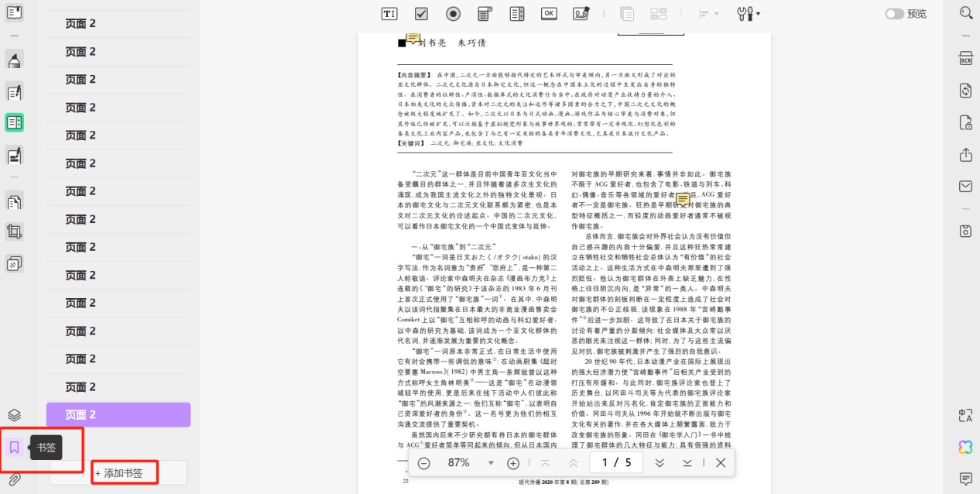Image resolution: width=980 pixels, height=494 pixels.
Task: Select the OK button form tool
Action: click(549, 13)
